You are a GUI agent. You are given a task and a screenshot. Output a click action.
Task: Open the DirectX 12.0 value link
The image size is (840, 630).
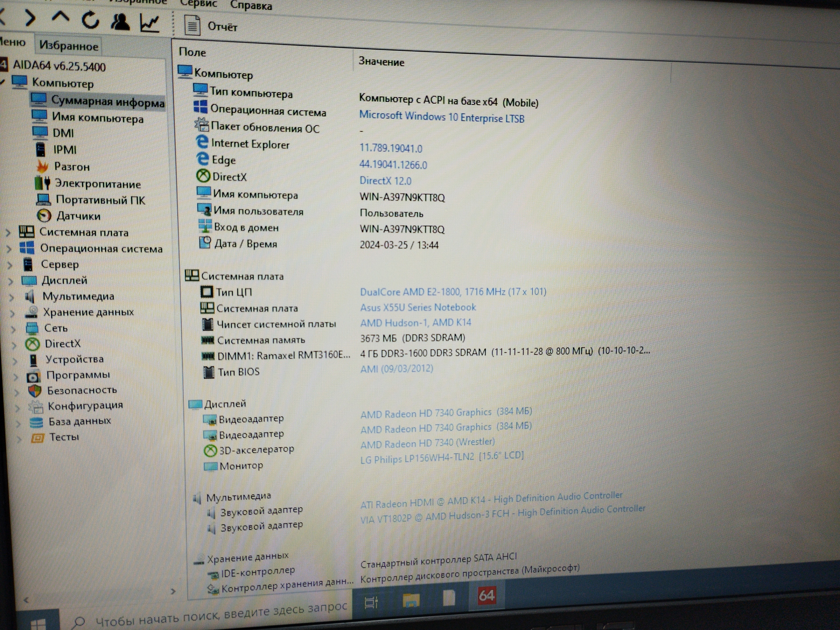point(385,181)
